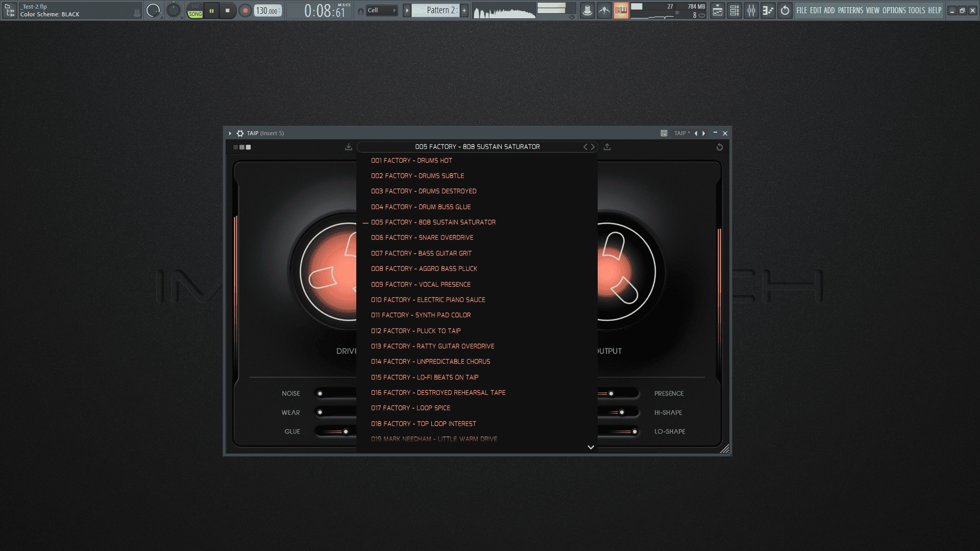Screen dimensions: 980x551
Task: Click the GLUE slider handle
Action: [346, 432]
